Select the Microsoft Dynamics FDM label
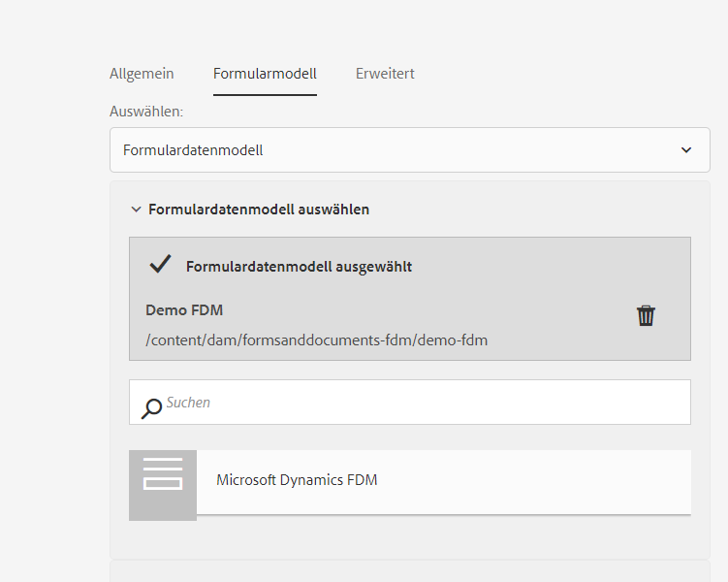Image resolution: width=728 pixels, height=582 pixels. tap(297, 480)
